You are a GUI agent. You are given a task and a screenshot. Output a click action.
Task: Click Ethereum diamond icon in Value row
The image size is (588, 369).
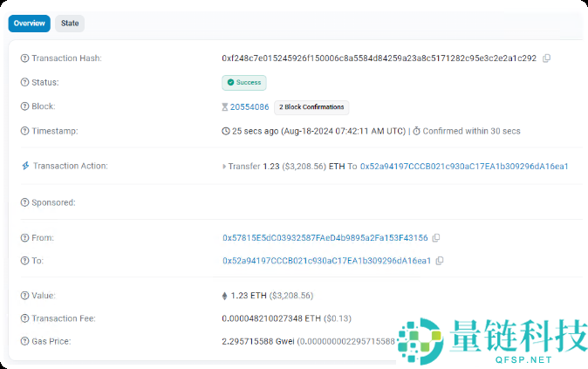(x=224, y=296)
